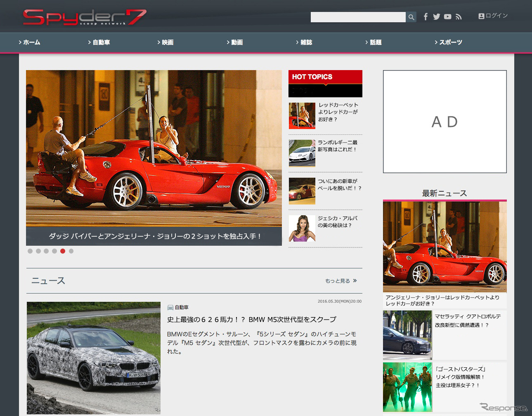Screen dimensions: 532x416
Task: Open the Twitter bird icon
Action: click(436, 17)
